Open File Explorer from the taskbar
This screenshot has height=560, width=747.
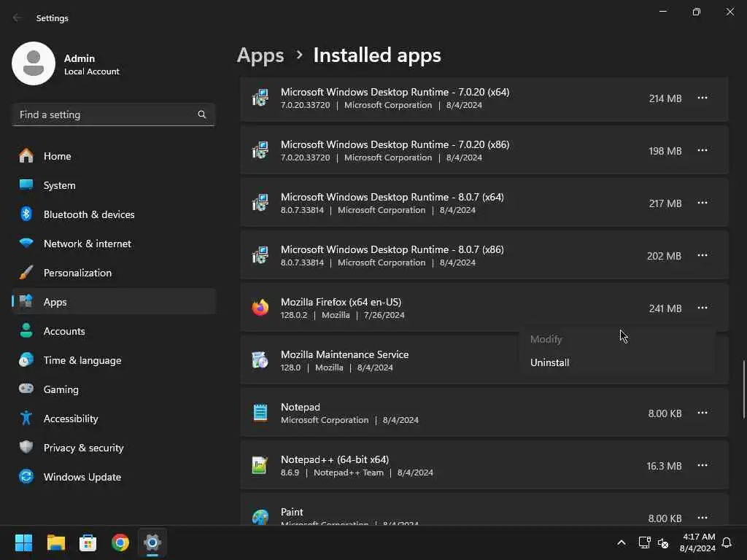pyautogui.click(x=56, y=542)
